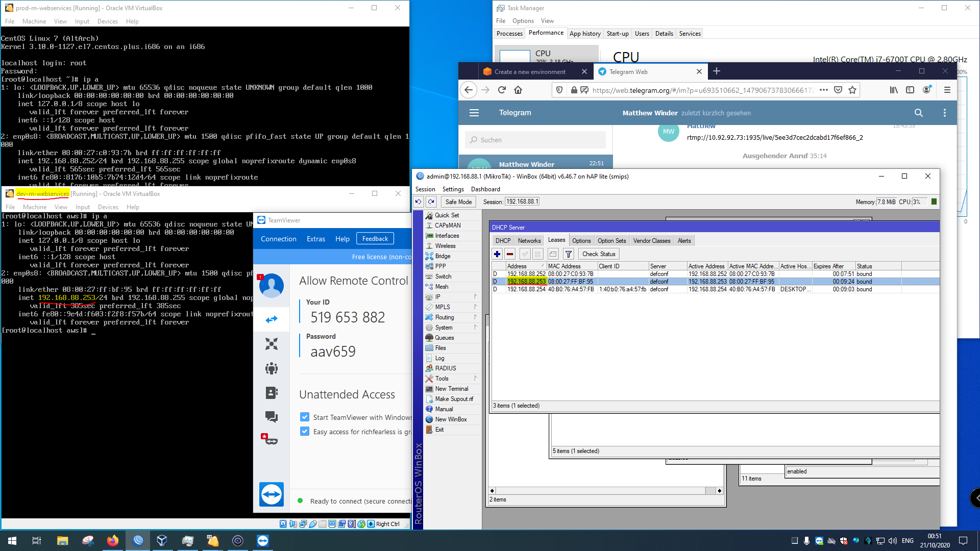
Task: Click the Telegram Suchen search field
Action: pyautogui.click(x=536, y=140)
